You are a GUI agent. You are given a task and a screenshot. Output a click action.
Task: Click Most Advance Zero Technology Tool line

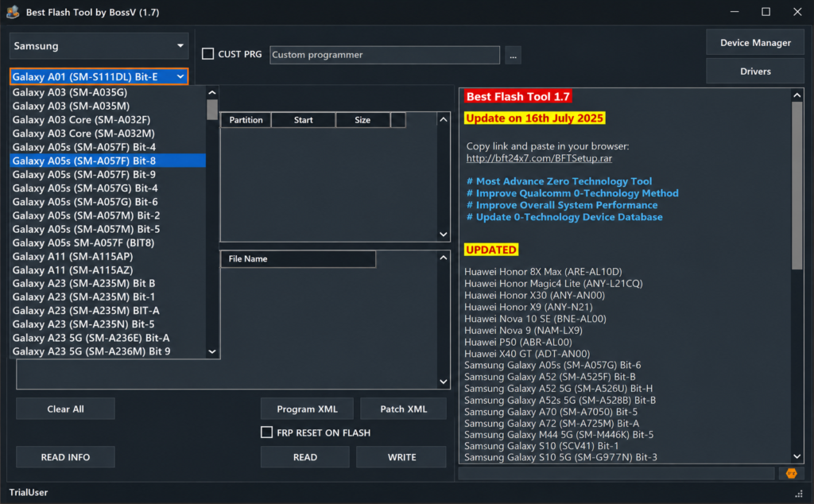click(559, 181)
